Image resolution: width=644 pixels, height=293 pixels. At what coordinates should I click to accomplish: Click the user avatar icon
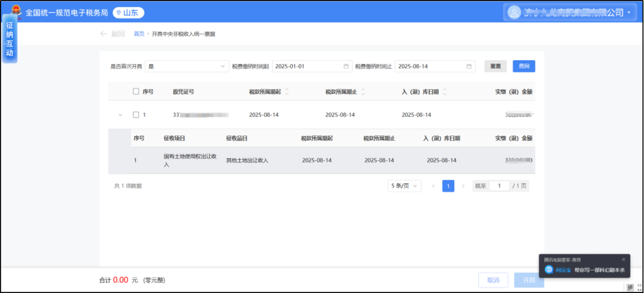point(513,12)
